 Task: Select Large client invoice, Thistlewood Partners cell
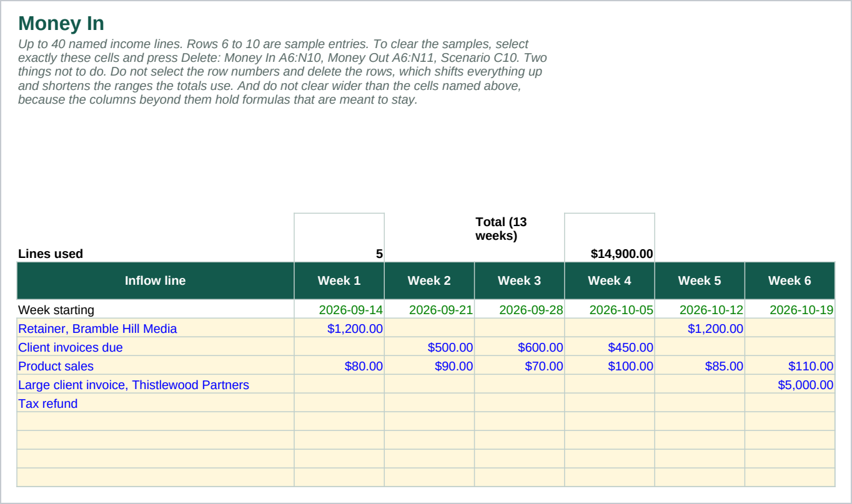156,385
